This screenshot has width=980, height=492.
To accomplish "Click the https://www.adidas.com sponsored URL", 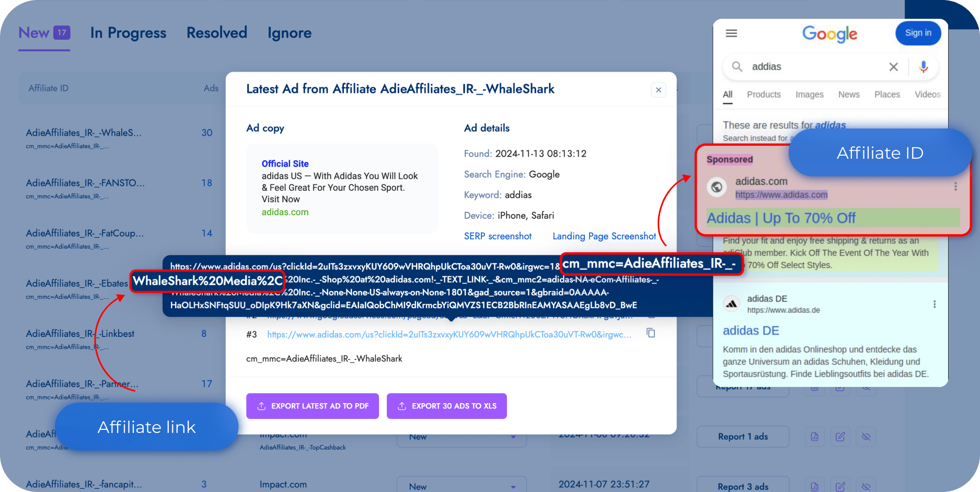I will [x=781, y=195].
